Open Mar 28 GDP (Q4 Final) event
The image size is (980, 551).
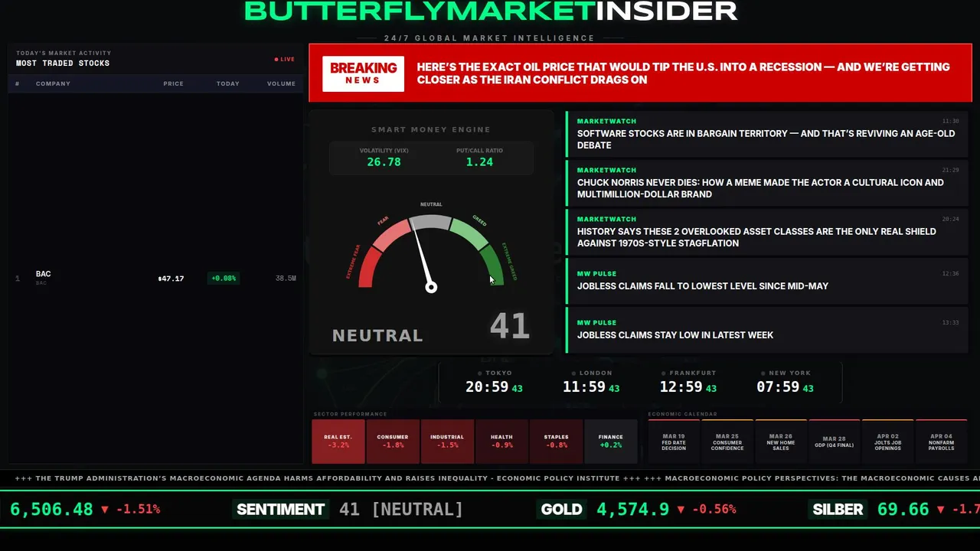[835, 442]
